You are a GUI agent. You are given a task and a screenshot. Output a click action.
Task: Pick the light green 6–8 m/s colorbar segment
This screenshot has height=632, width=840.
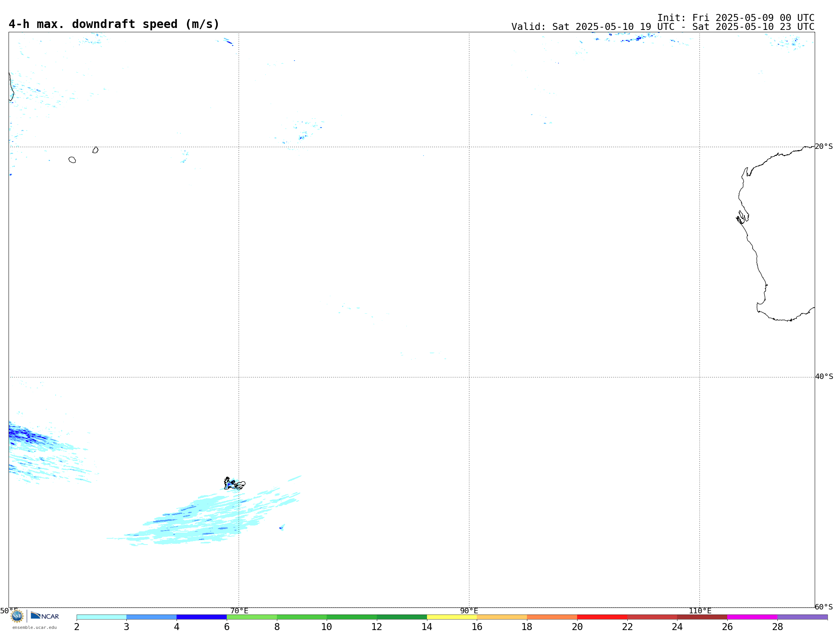pyautogui.click(x=252, y=617)
